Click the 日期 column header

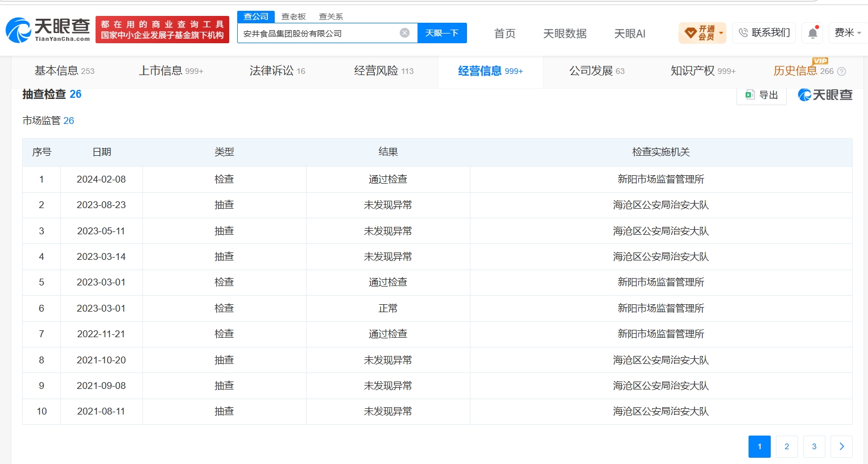pos(102,152)
